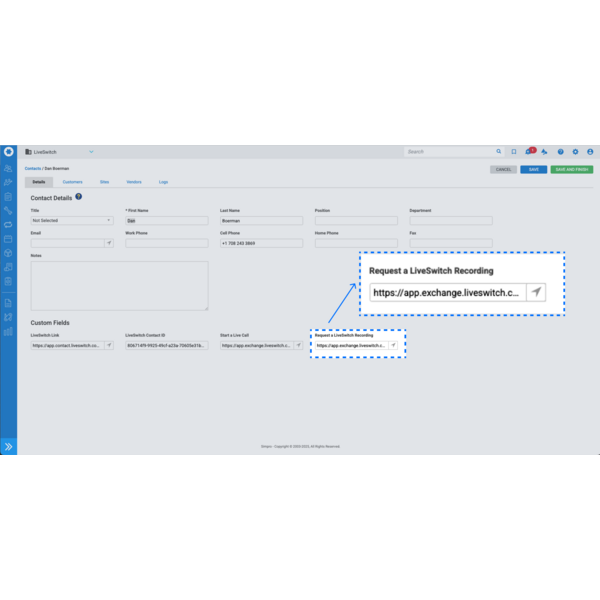Viewport: 600px width, 600px height.
Task: Click the blue Save button
Action: [x=533, y=170]
